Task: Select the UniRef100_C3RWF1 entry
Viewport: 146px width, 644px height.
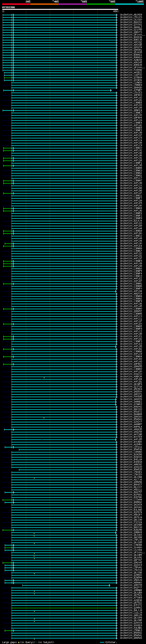Action: [x=131, y=163]
